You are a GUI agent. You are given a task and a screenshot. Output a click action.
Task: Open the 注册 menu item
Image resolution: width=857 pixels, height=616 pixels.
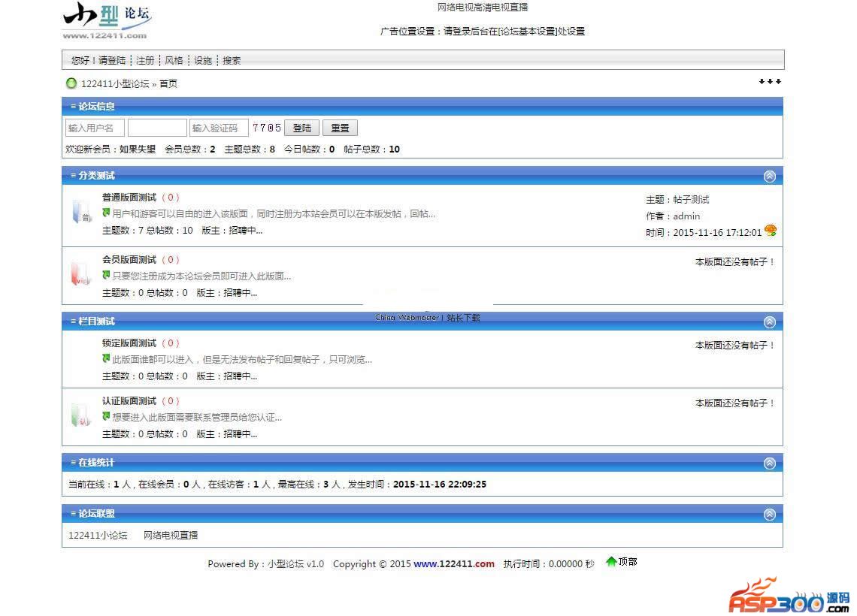pyautogui.click(x=145, y=60)
